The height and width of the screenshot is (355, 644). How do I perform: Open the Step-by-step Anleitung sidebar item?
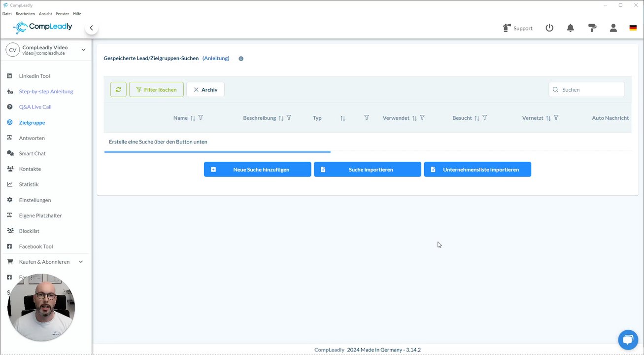point(46,91)
